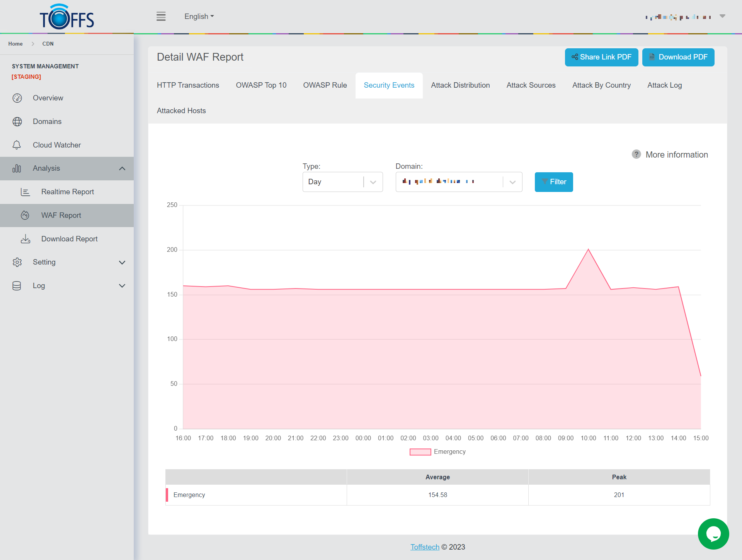Viewport: 742px width, 560px height.
Task: Click the Setting gear icon
Action: point(17,262)
